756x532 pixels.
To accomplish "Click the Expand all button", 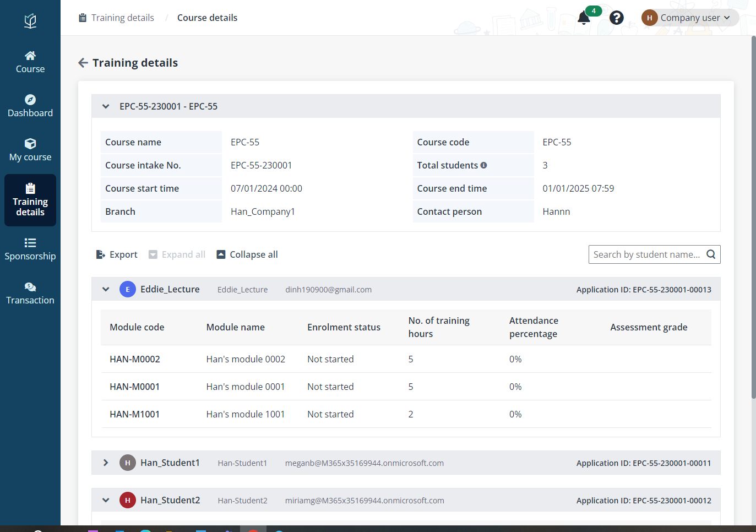I will pyautogui.click(x=177, y=254).
